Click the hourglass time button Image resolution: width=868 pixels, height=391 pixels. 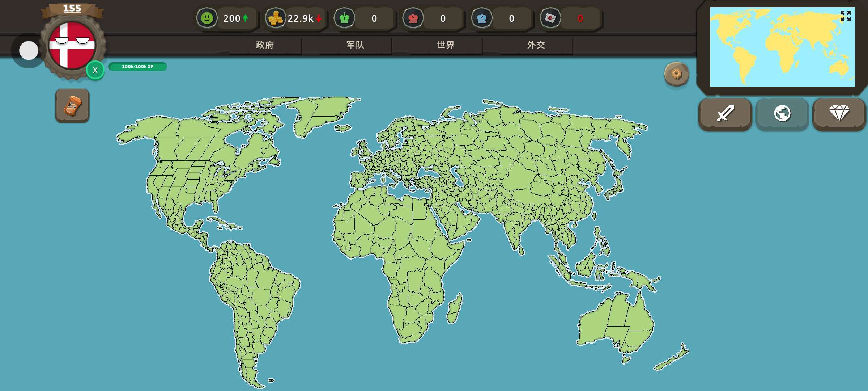click(x=72, y=106)
